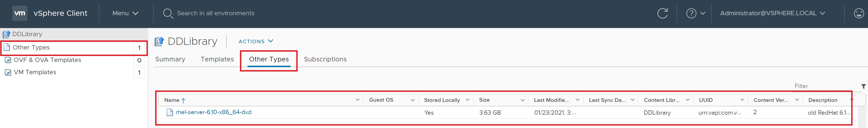Open Stored Locally column dropdown arrow
This screenshot has height=128, width=868.
tap(467, 100)
